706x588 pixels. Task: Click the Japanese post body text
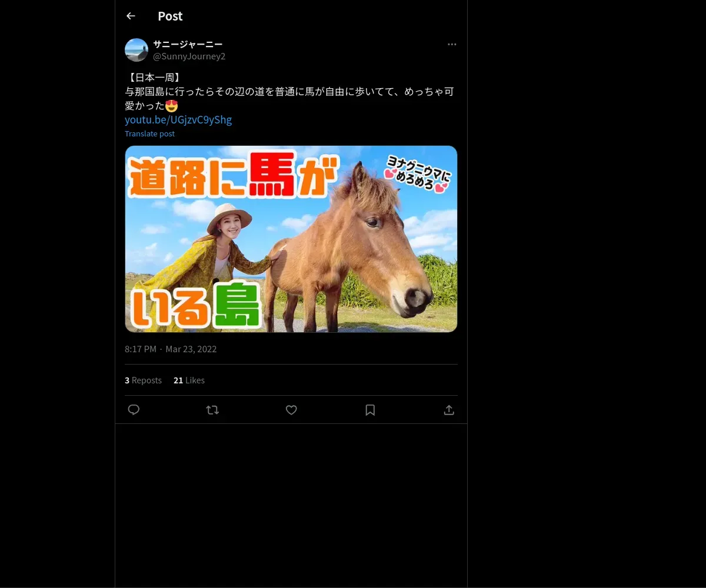click(x=289, y=92)
